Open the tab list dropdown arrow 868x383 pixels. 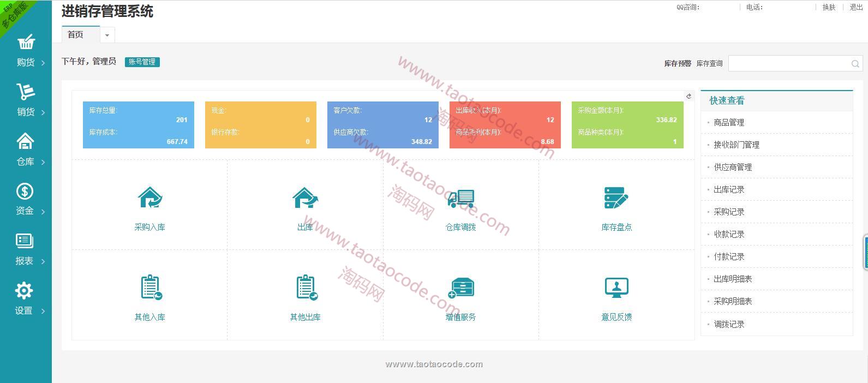coord(107,35)
